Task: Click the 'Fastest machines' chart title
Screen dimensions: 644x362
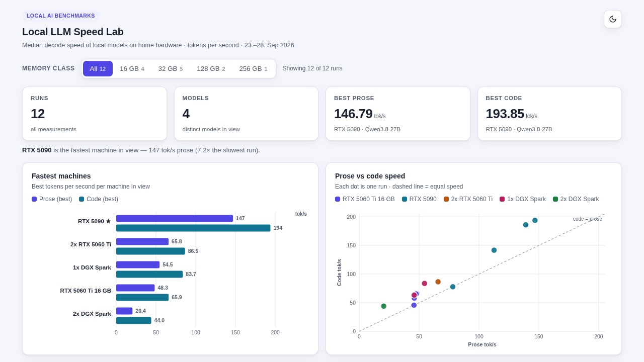Action: click(x=61, y=176)
